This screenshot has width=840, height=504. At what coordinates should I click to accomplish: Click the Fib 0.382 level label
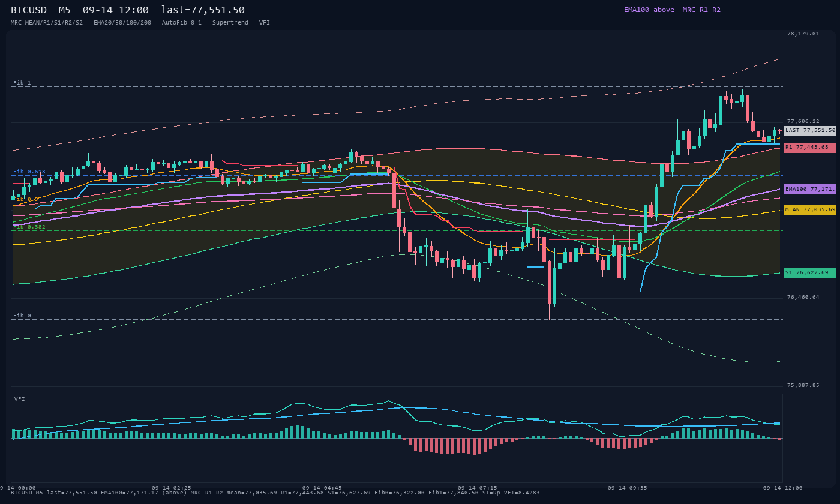click(x=29, y=227)
